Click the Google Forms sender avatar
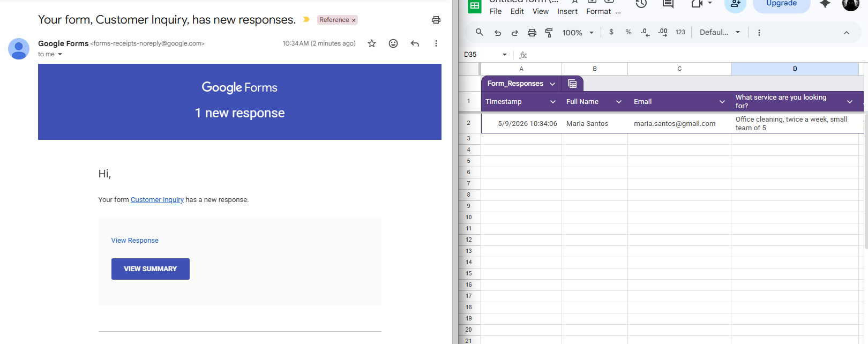The width and height of the screenshot is (868, 344). pos(19,49)
